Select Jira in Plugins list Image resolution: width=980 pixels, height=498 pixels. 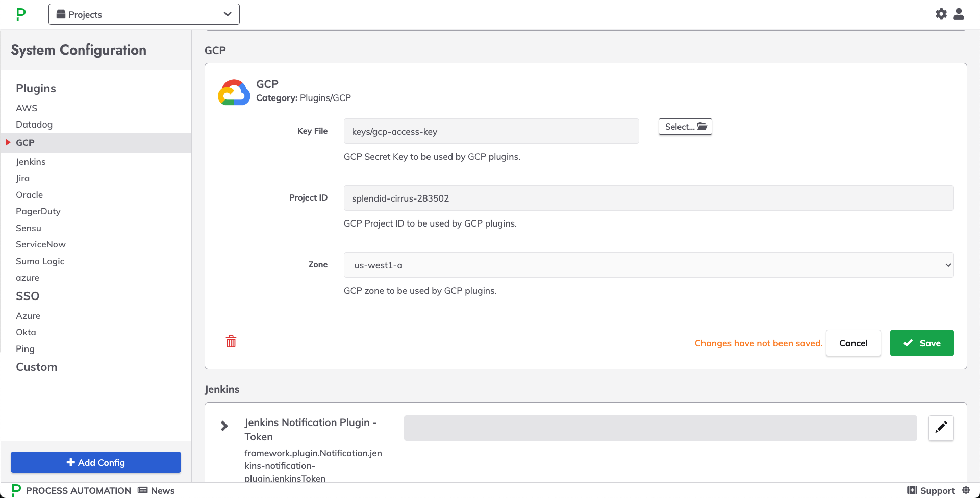(x=22, y=178)
